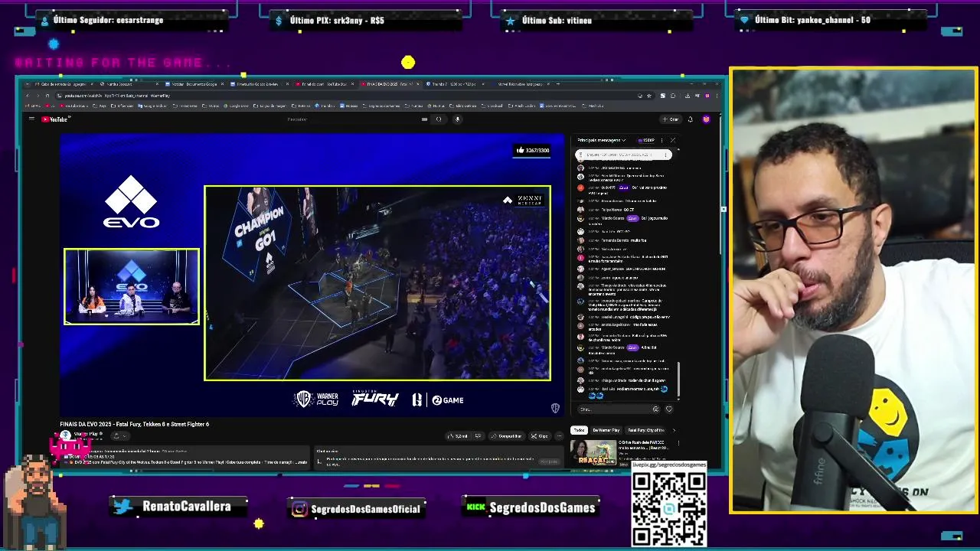Activate voice search microphone icon

coord(457,119)
